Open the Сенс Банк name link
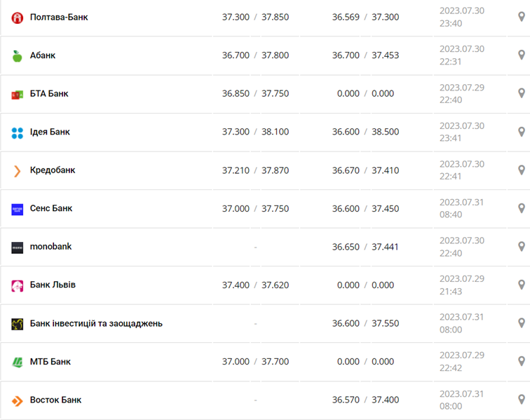Screen dimensions: 530x420 click(x=51, y=208)
